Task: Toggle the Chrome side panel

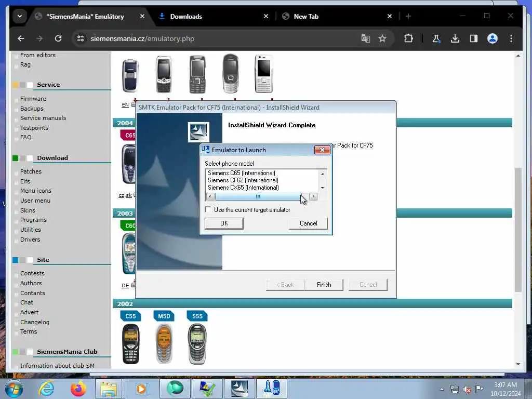Action: click(474, 38)
